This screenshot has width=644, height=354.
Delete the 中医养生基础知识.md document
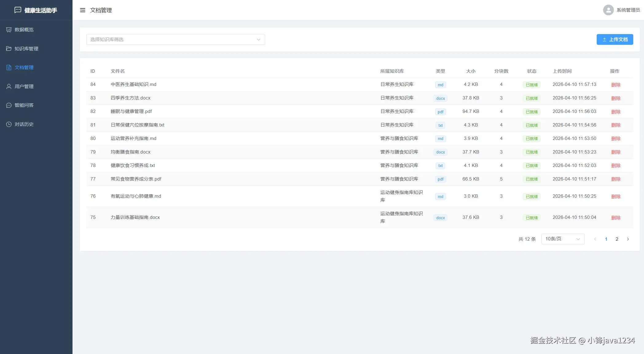[616, 85]
